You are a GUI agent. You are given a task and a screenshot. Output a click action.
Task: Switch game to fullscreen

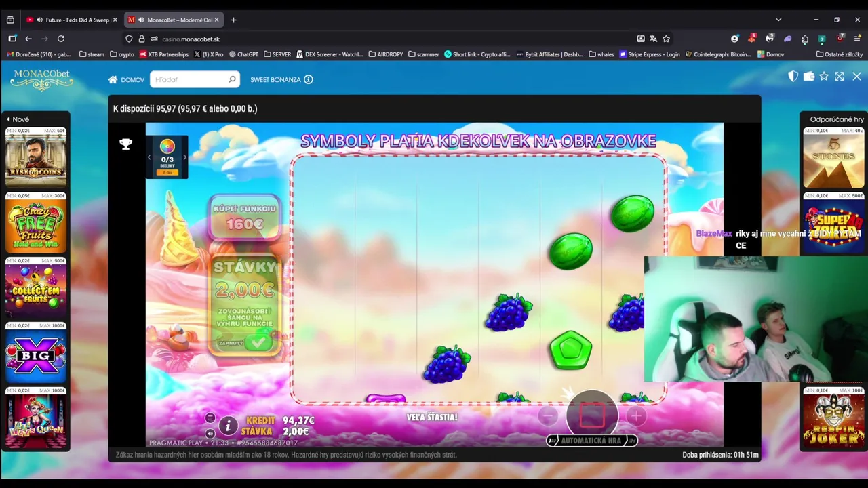tap(840, 77)
